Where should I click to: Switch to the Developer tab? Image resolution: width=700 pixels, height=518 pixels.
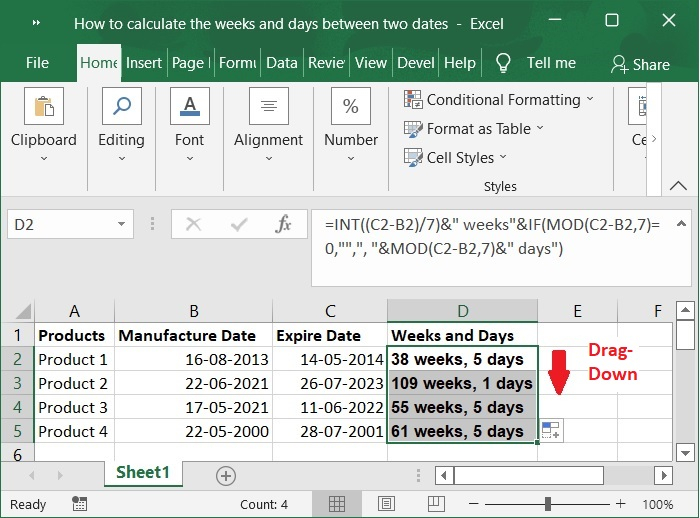416,63
